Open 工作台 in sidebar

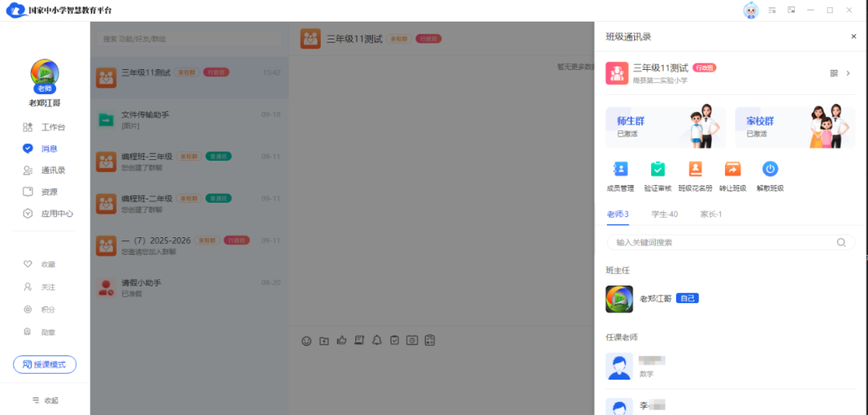[44, 127]
